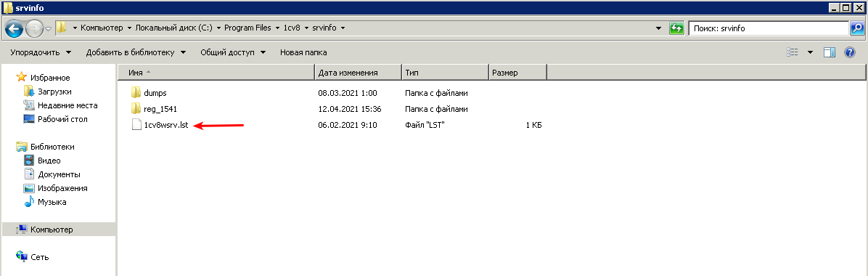The width and height of the screenshot is (868, 276).
Task: Open Избранное in the navigation pane
Action: click(50, 78)
